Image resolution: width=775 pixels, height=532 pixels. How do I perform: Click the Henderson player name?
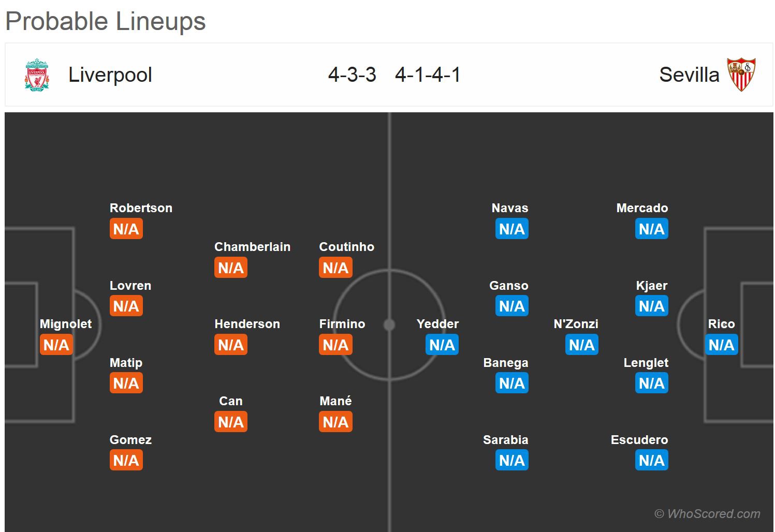(247, 324)
